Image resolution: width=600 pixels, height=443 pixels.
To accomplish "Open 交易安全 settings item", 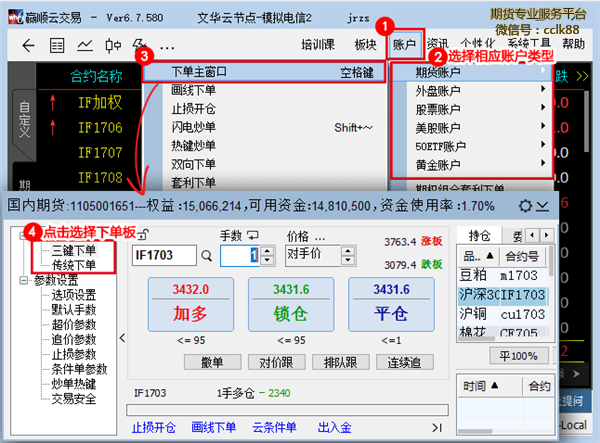I will point(74,399).
